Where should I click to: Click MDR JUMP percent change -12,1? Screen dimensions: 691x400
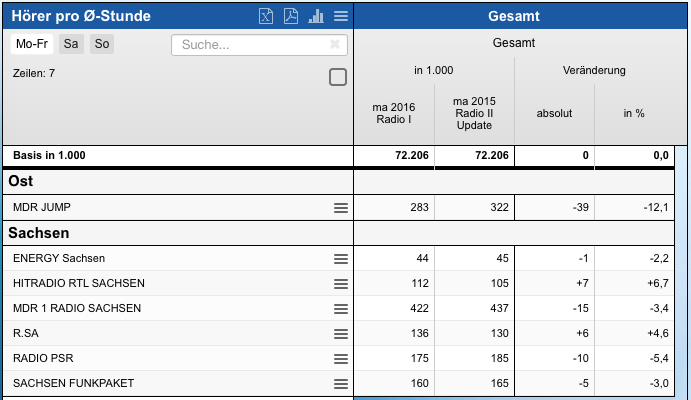click(x=656, y=207)
